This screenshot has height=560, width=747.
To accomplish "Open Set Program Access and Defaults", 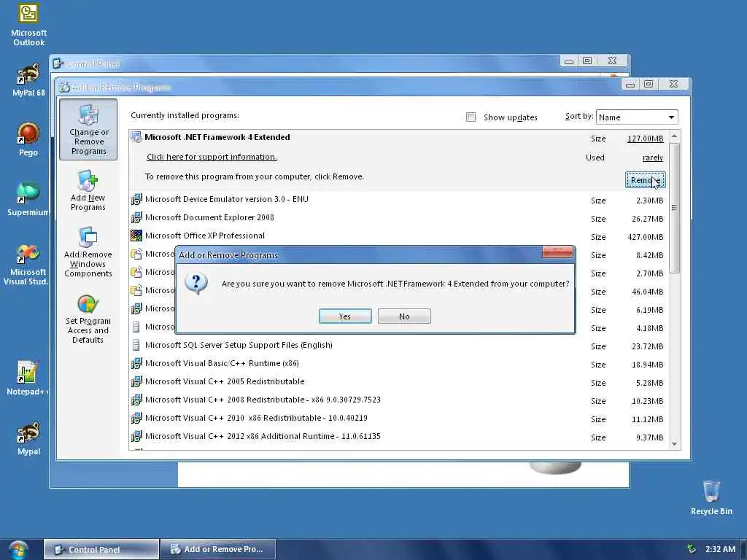I will click(88, 319).
